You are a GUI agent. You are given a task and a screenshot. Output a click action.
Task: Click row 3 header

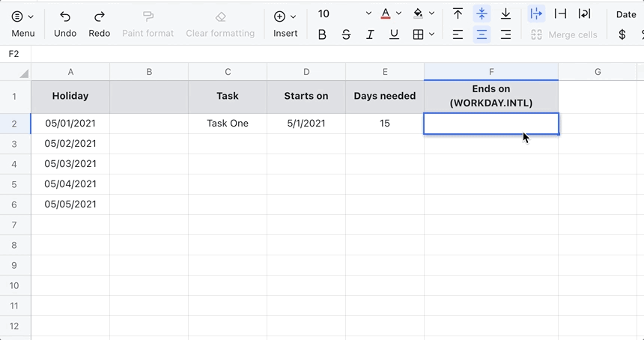(x=15, y=144)
